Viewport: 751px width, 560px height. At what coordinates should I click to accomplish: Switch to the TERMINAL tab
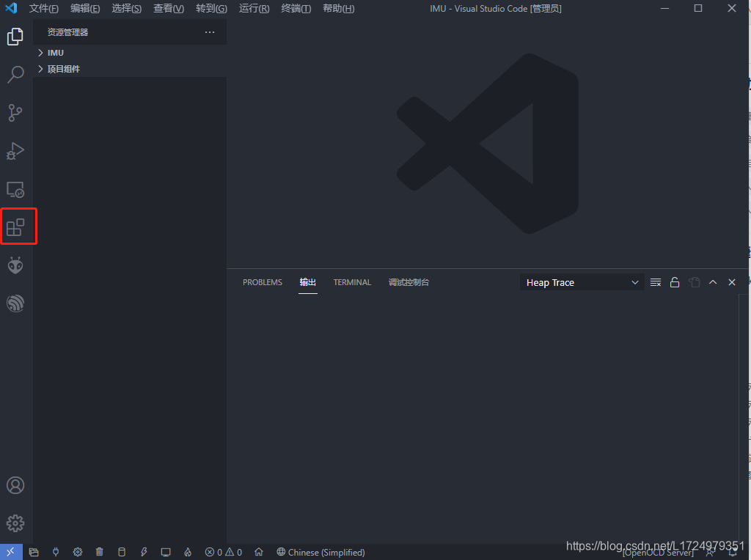click(352, 282)
